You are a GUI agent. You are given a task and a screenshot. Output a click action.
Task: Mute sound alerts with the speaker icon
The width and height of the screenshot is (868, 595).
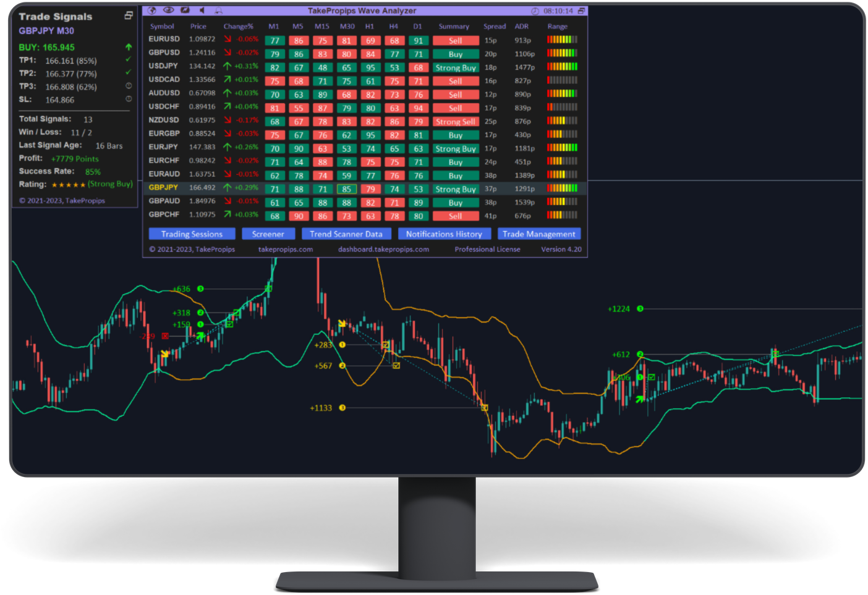[x=202, y=11]
